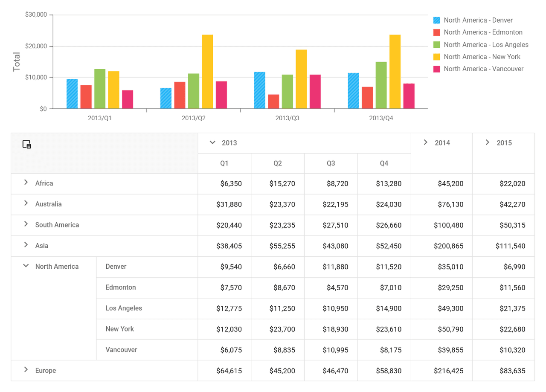Toggle North America - New York legend swatch

coord(436,57)
